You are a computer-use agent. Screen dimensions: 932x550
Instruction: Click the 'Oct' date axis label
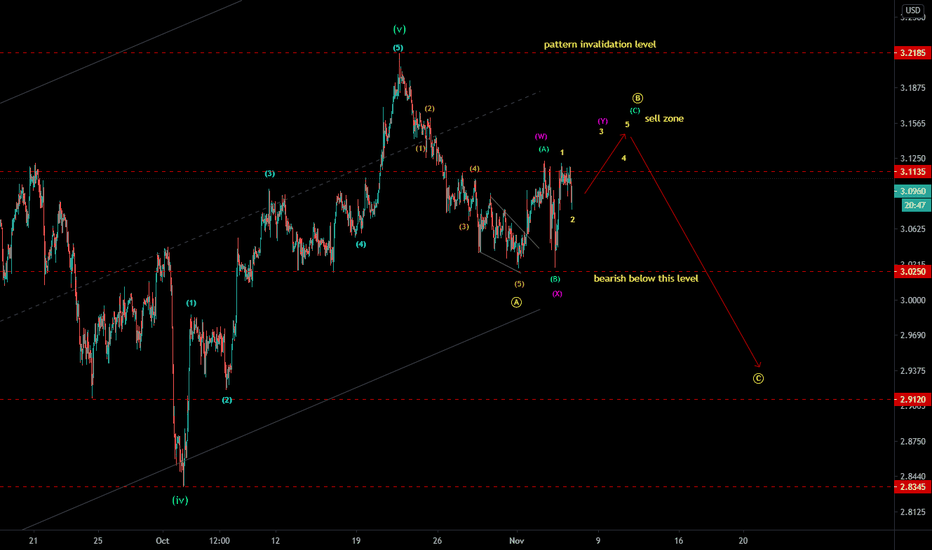[162, 540]
